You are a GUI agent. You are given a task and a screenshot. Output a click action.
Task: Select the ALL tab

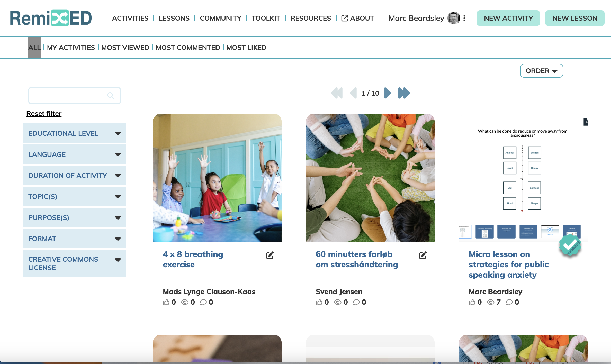tap(34, 48)
